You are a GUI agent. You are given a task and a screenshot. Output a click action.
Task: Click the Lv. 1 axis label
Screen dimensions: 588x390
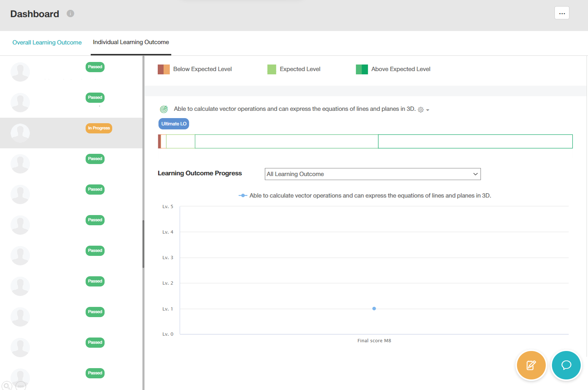click(168, 309)
